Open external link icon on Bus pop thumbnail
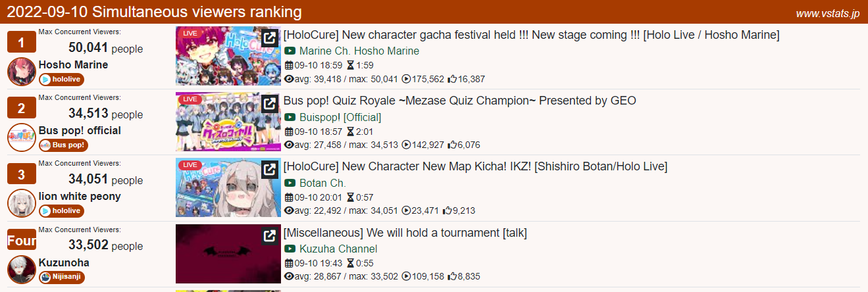 [270, 104]
